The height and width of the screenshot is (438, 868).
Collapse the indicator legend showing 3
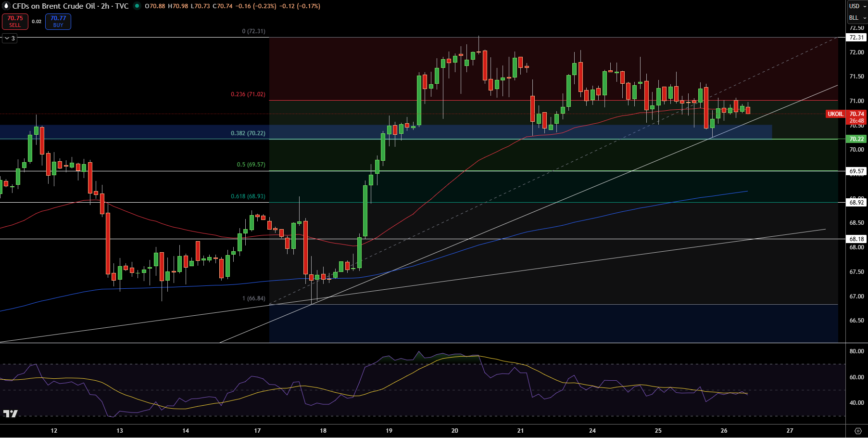pos(10,38)
